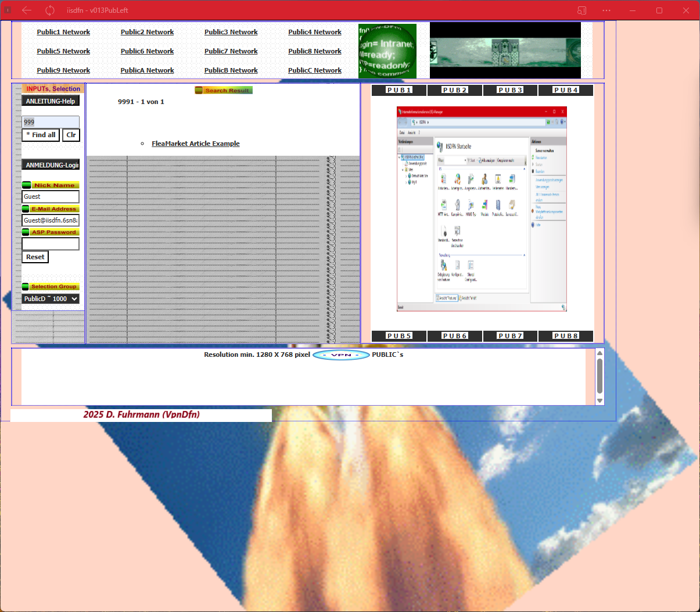Click inside the 999 search input field
Screen dimensions: 700x612
[x=50, y=121]
